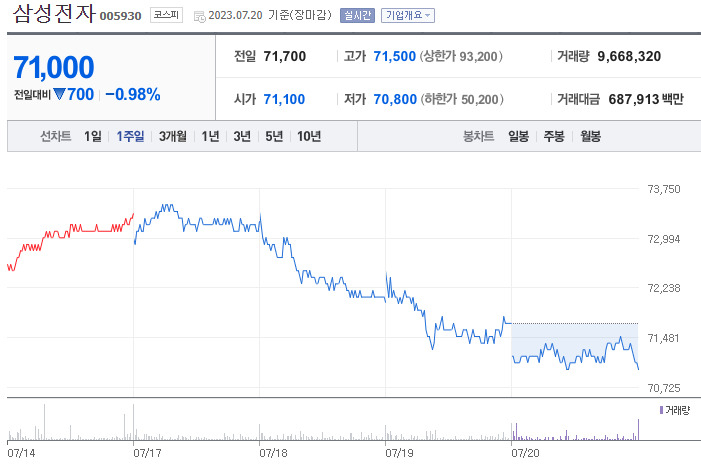The width and height of the screenshot is (701, 466).
Task: Click the 07/18 date axis label
Action: point(273,453)
